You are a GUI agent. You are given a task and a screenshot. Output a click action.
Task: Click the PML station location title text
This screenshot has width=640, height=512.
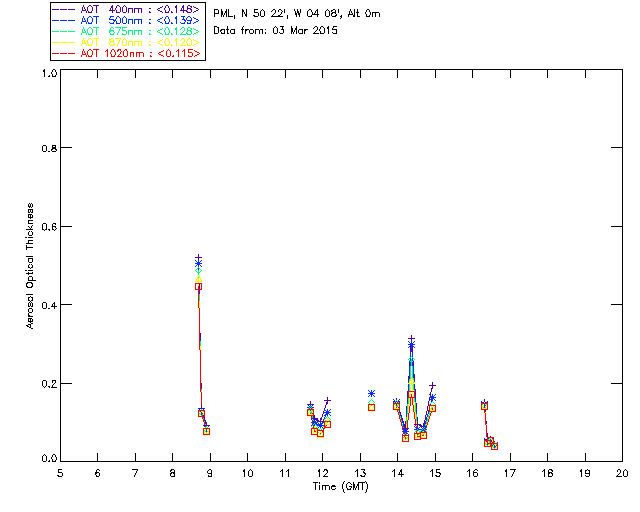[x=297, y=14]
